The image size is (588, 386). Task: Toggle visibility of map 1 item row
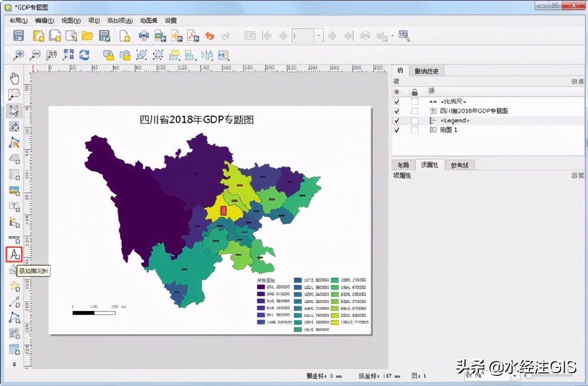397,130
